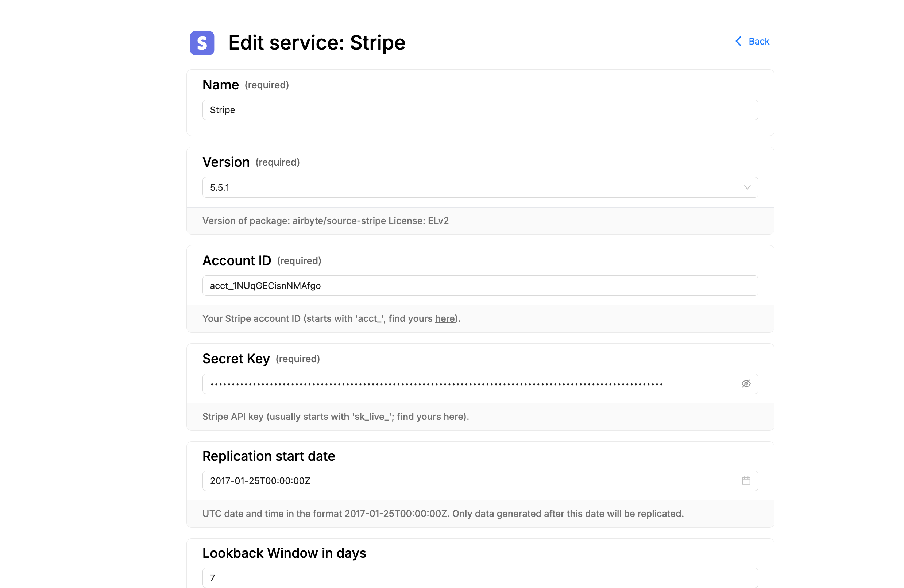Image resolution: width=904 pixels, height=588 pixels.
Task: Click the 'Version' field label
Action: pos(226,162)
